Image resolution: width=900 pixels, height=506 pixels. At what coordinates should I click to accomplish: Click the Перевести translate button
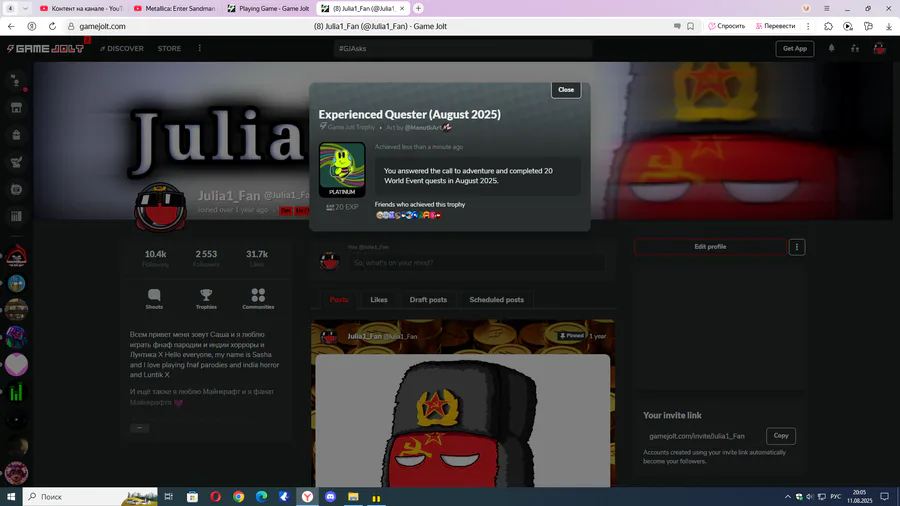[775, 26]
